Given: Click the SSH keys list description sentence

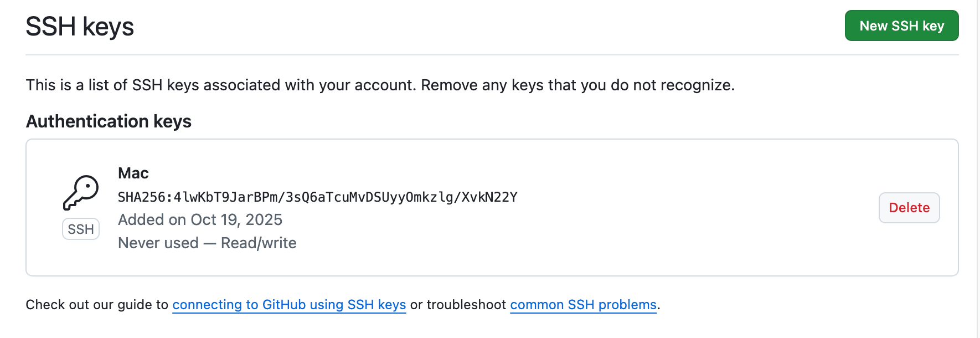Looking at the screenshot, I should point(221,85).
